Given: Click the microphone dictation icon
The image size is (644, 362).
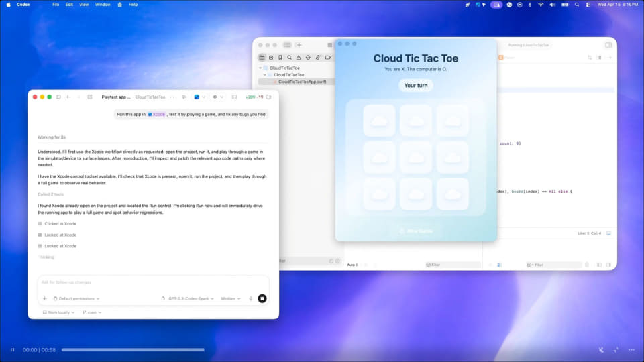Looking at the screenshot, I should tap(250, 298).
